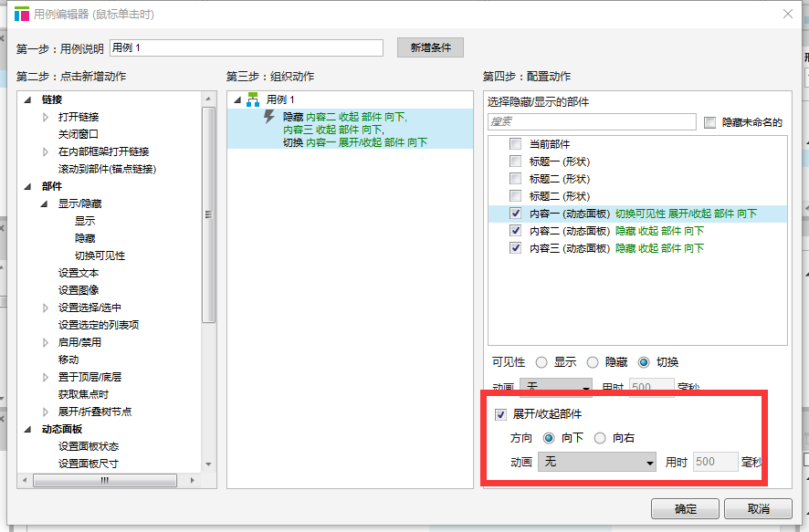Select the 设置面板尺寸 action
This screenshot has width=809, height=532.
click(x=89, y=464)
